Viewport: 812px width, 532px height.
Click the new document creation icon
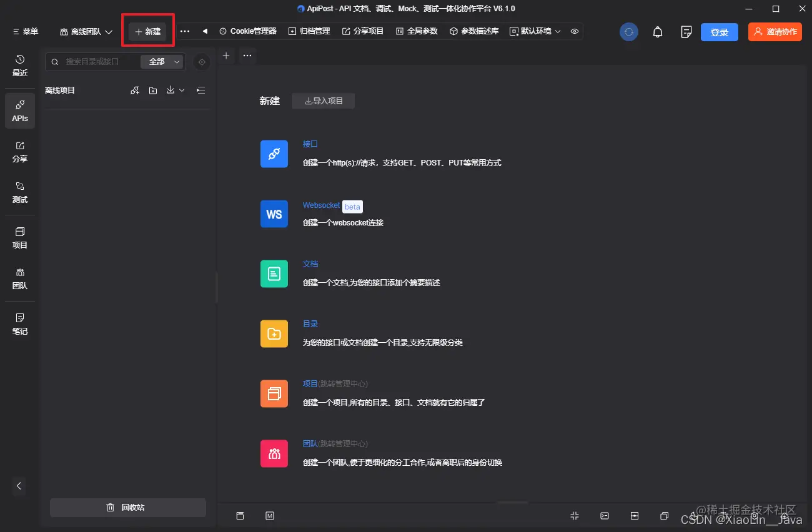[274, 273]
